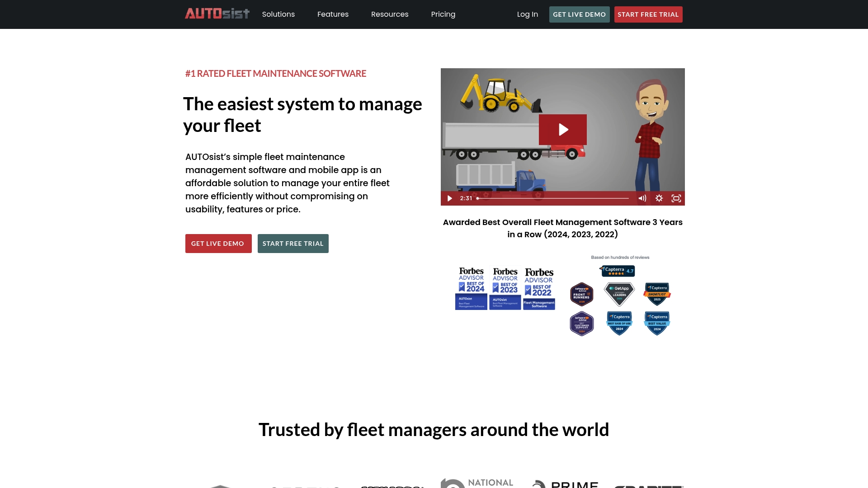Click Forbes Advisor Best of 2024 badge
The width and height of the screenshot is (868, 488).
(x=471, y=288)
